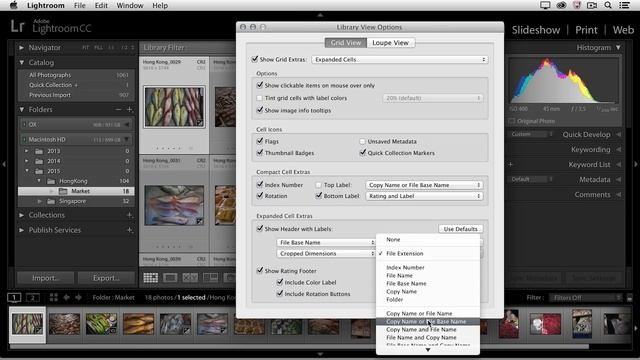Hide the right panel arrow
The image size is (640, 360).
coord(636,164)
